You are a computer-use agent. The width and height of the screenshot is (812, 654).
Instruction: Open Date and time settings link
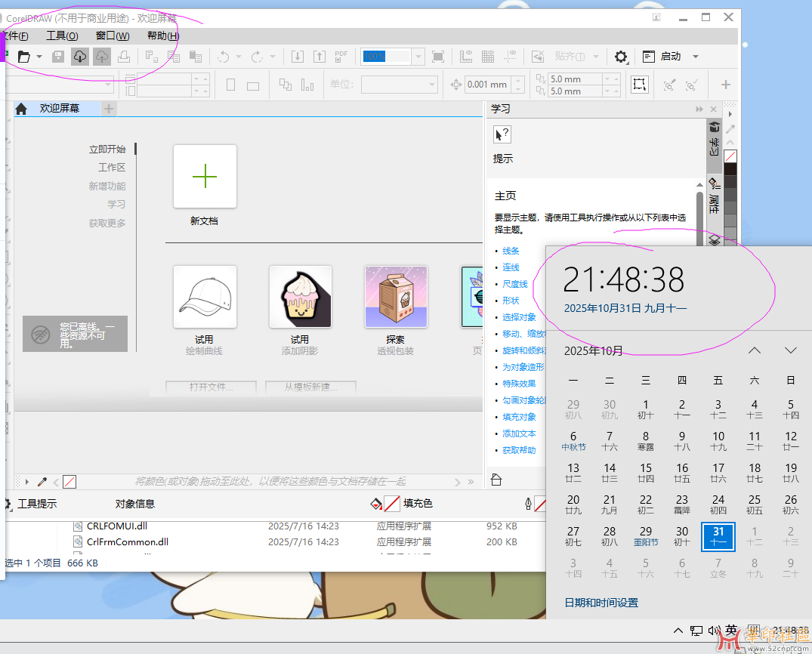[x=601, y=603]
